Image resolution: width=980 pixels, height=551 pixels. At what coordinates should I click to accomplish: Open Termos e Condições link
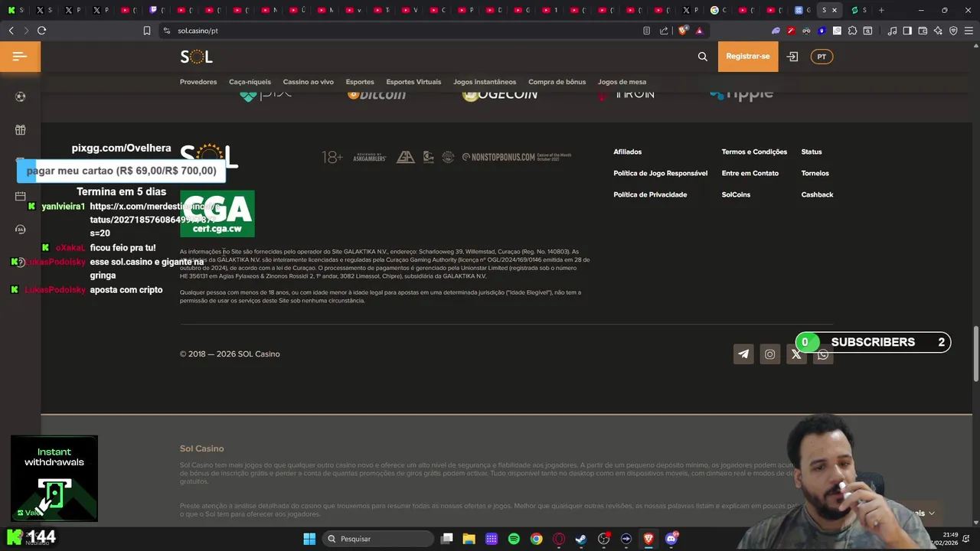coord(754,152)
